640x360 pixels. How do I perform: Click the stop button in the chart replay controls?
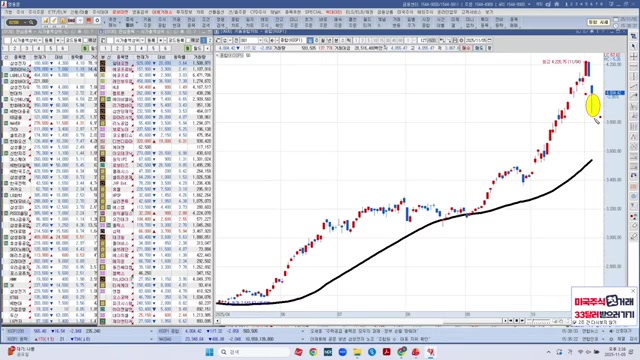pos(516,321)
